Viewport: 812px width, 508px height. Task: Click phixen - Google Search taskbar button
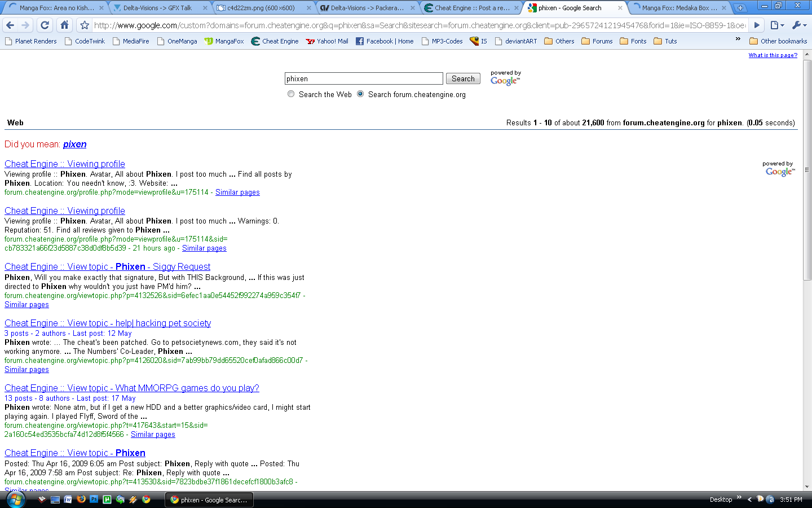[x=209, y=500]
